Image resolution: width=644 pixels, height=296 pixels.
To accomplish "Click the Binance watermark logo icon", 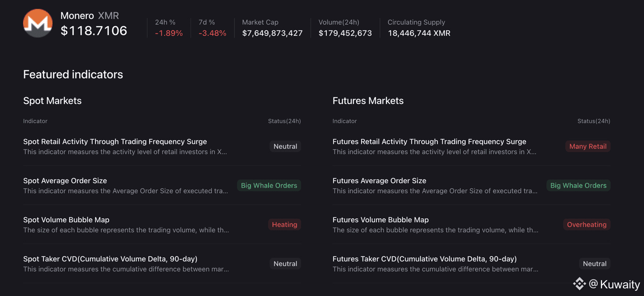I will [x=579, y=284].
